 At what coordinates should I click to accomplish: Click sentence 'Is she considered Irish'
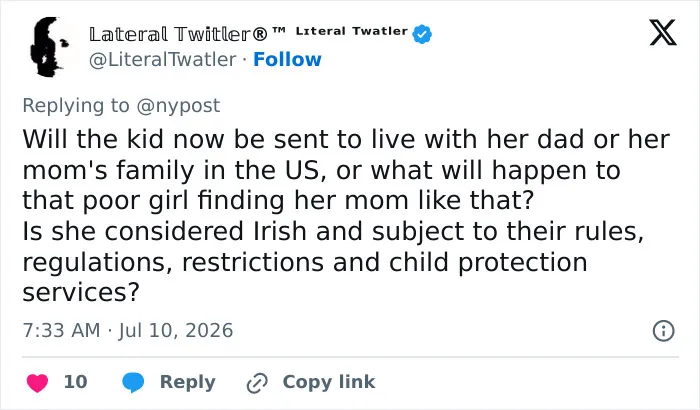(x=333, y=261)
